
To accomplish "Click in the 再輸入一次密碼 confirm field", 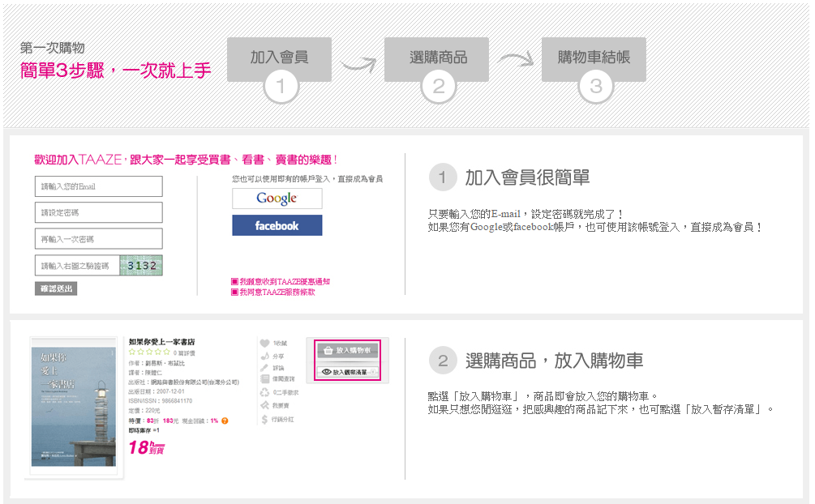I will click(99, 239).
